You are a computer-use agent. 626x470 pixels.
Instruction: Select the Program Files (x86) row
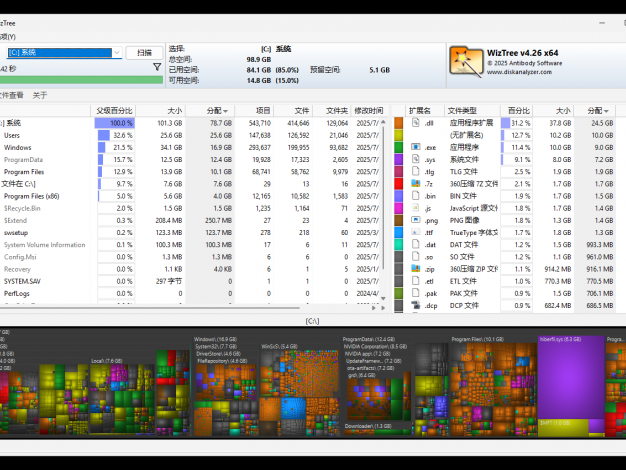[x=192, y=196]
